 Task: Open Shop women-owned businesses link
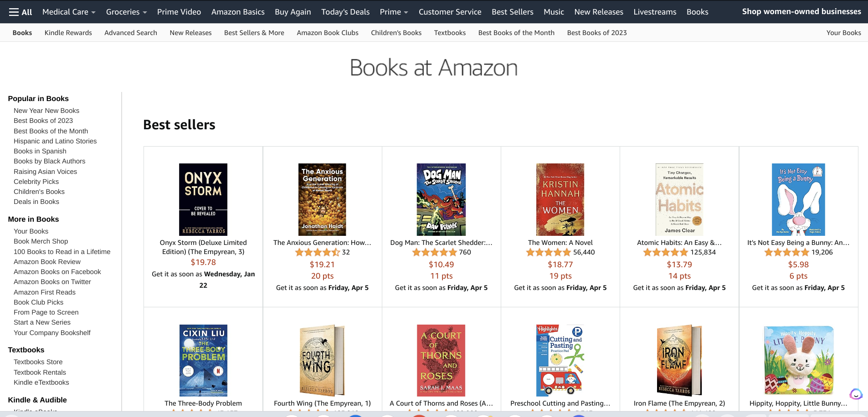point(801,12)
